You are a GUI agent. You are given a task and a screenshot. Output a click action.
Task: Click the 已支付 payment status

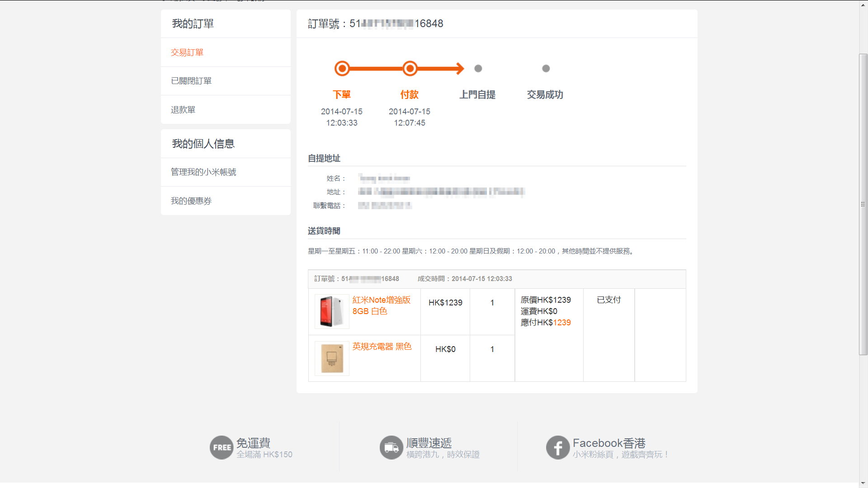click(x=609, y=300)
